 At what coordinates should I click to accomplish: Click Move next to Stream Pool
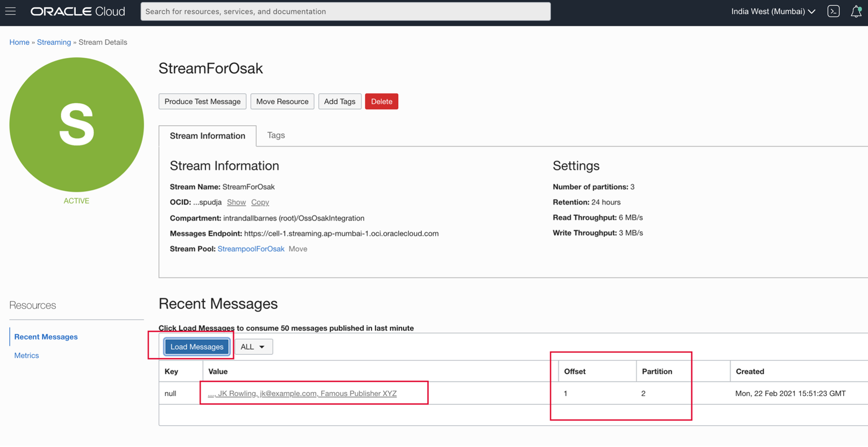(298, 249)
